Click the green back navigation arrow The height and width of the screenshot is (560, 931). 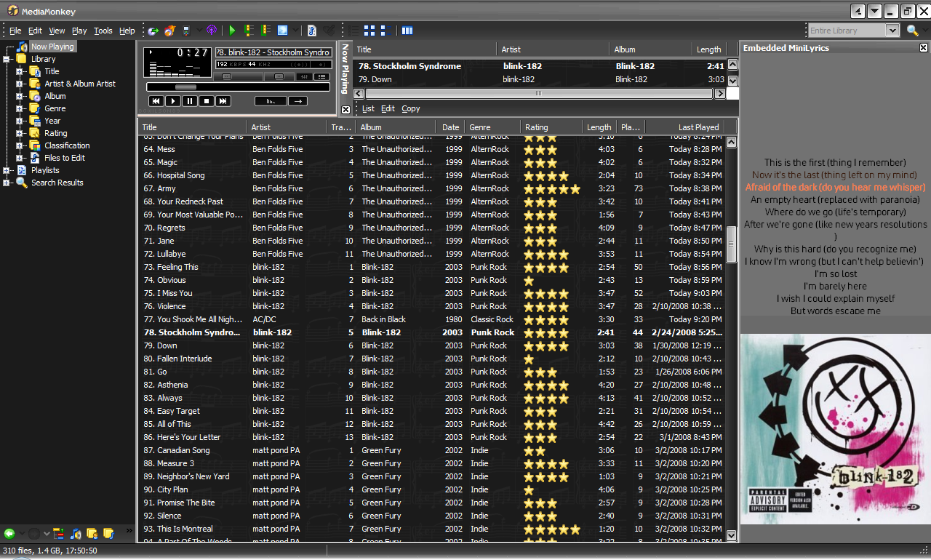[9, 534]
